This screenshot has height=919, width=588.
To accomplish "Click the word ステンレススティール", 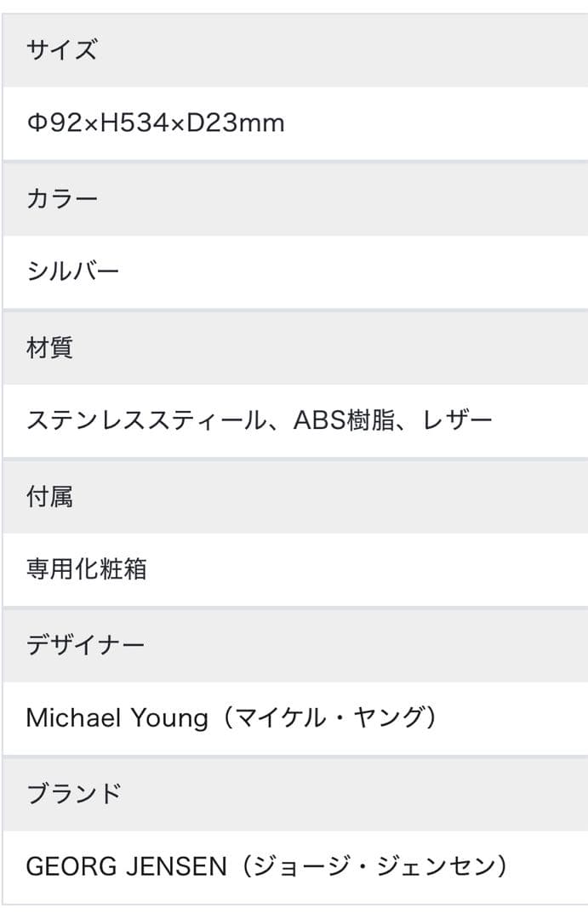I will [x=145, y=420].
